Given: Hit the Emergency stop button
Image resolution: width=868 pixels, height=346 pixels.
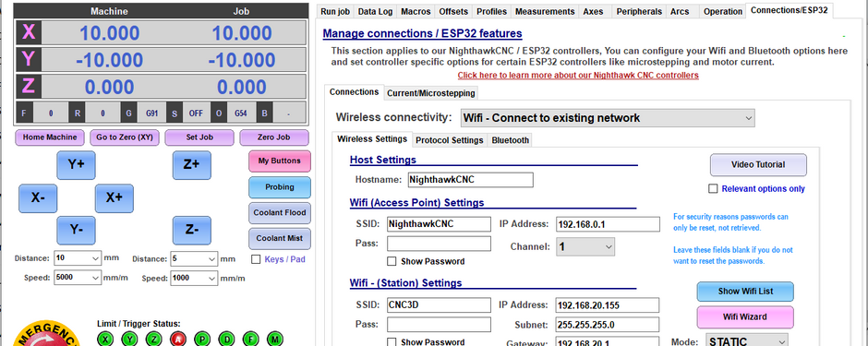Looking at the screenshot, I should click(x=46, y=333).
